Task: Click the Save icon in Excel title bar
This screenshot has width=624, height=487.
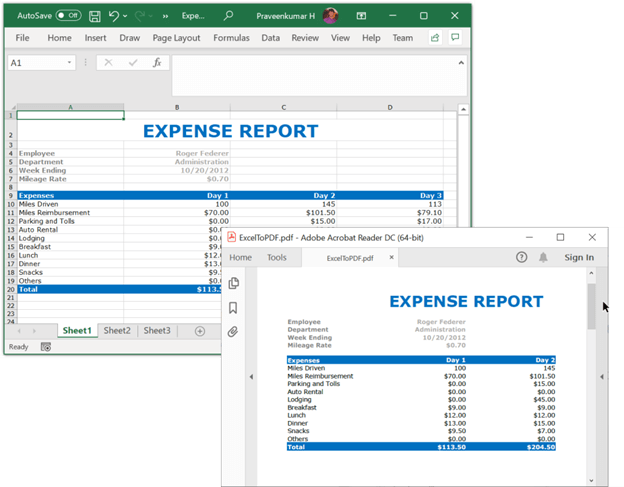Action: [x=95, y=16]
